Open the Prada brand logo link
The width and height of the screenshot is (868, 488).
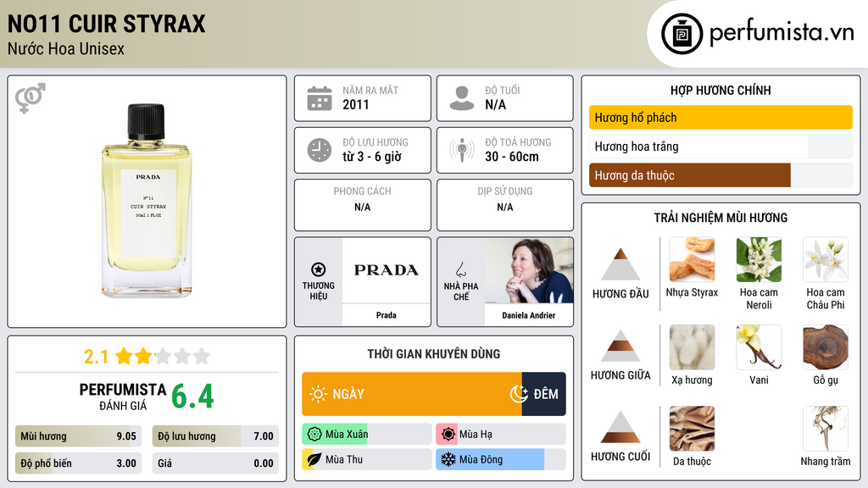(386, 270)
